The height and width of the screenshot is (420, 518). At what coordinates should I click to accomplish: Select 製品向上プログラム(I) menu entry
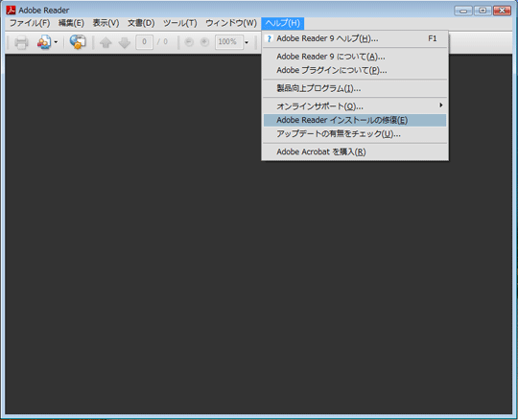point(355,88)
